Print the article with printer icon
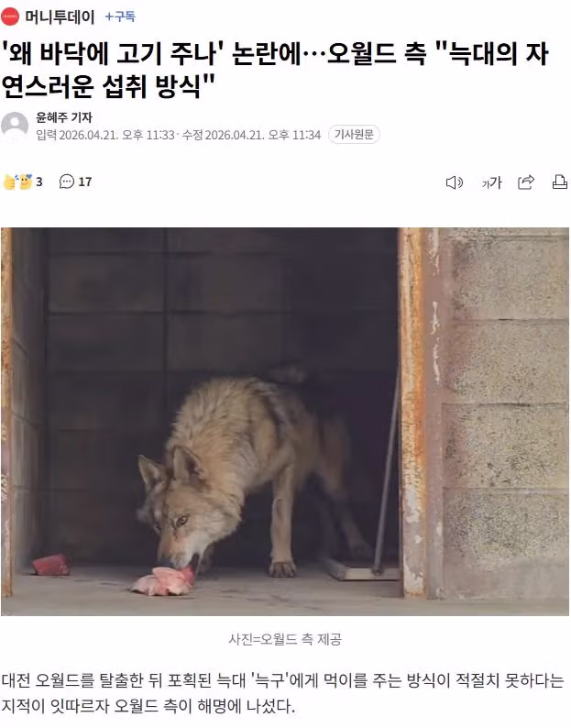571x728 pixels. 560,182
